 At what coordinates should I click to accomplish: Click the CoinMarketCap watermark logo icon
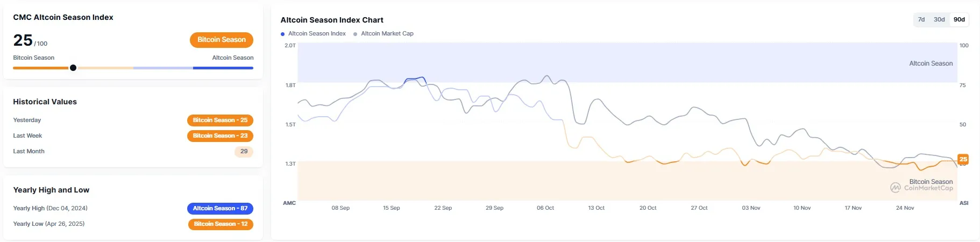tap(895, 188)
